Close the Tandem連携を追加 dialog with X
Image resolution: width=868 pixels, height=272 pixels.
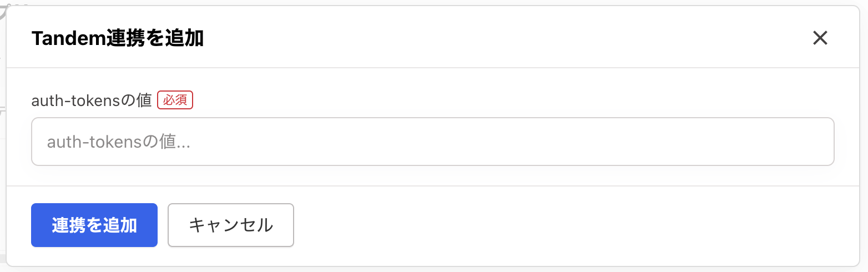[x=820, y=38]
